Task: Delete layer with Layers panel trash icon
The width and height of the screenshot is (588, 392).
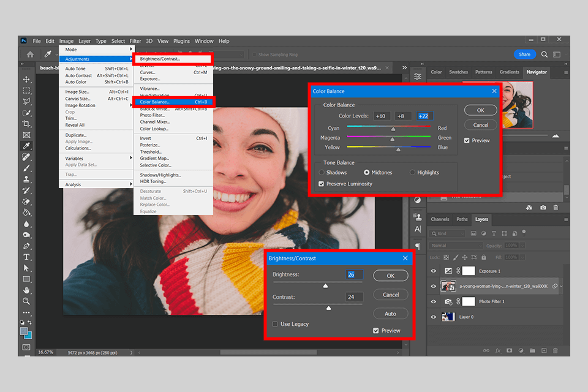Action: tap(556, 350)
